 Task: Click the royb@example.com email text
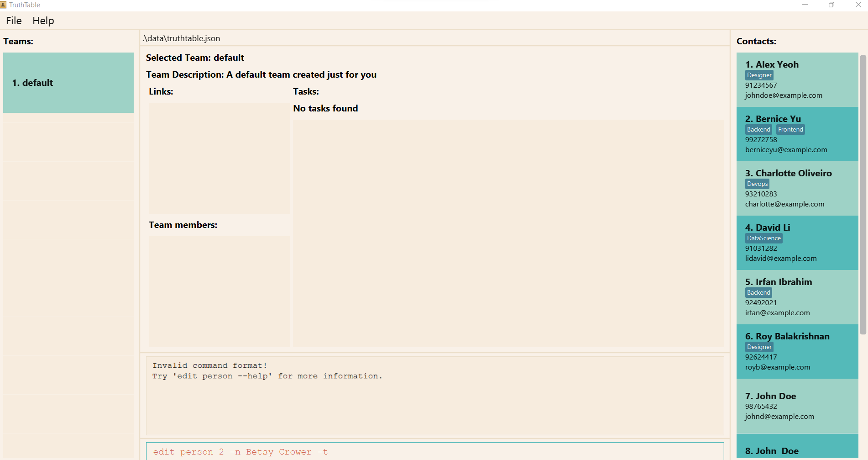coord(778,367)
